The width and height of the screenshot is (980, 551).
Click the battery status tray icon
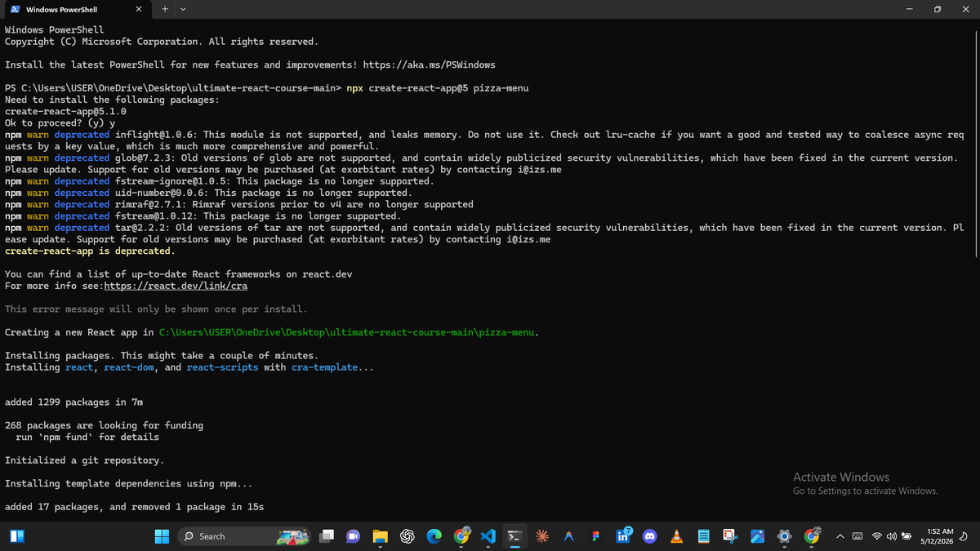pyautogui.click(x=906, y=536)
